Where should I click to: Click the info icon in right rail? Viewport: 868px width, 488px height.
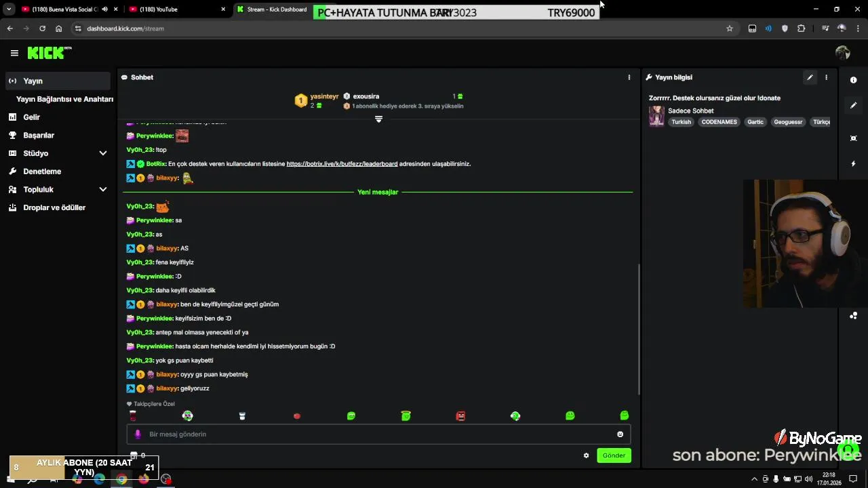853,80
